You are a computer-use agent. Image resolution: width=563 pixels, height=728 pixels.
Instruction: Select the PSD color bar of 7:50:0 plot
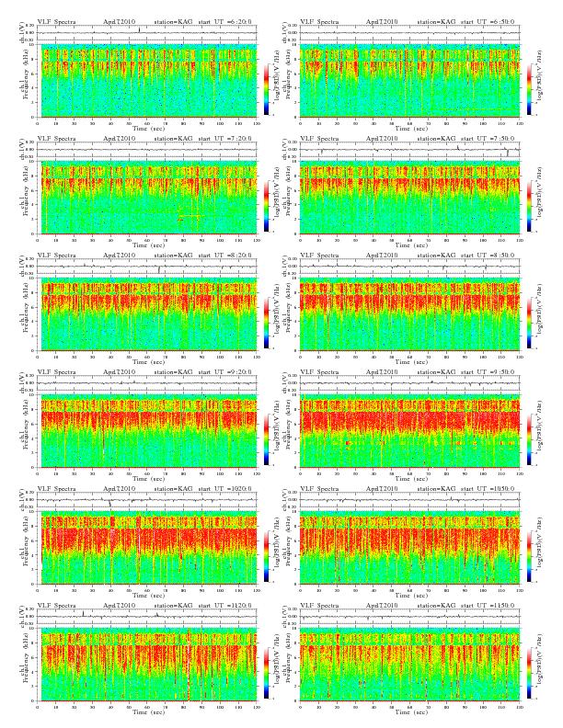530,206
